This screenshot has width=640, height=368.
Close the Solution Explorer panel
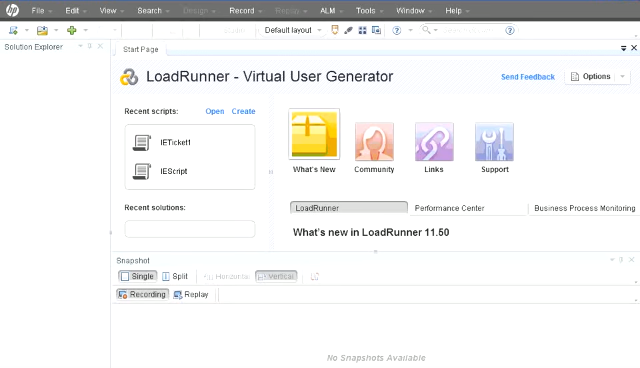pos(100,46)
